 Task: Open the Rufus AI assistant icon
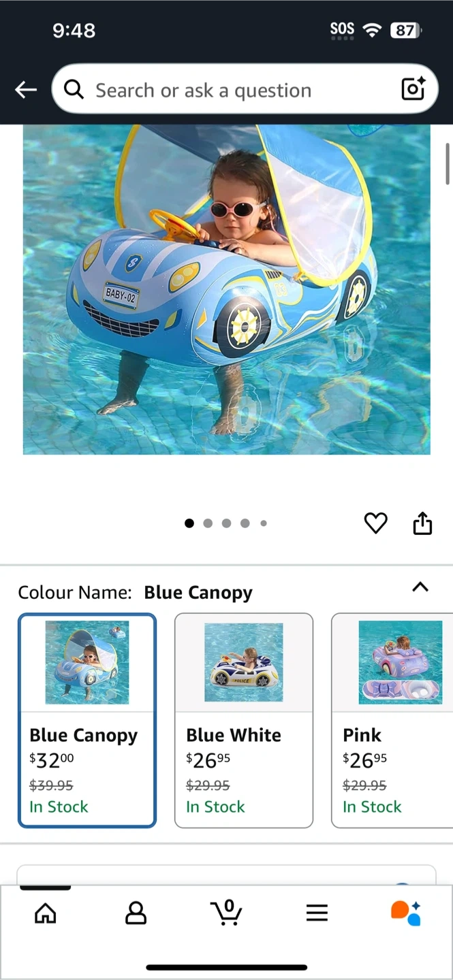tap(406, 913)
